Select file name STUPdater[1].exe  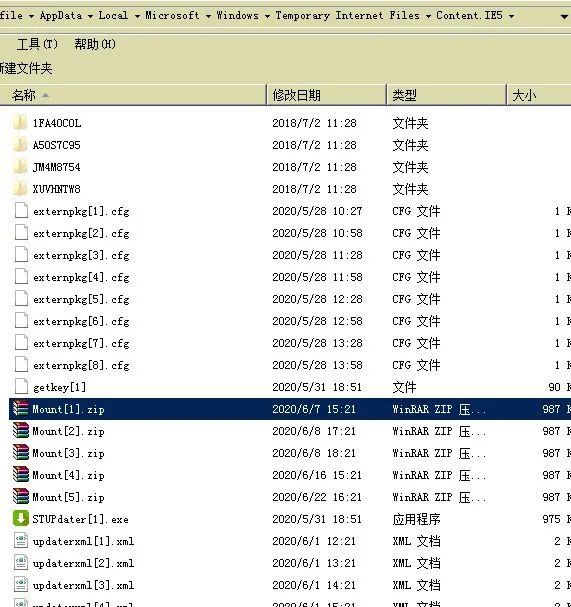[81, 519]
